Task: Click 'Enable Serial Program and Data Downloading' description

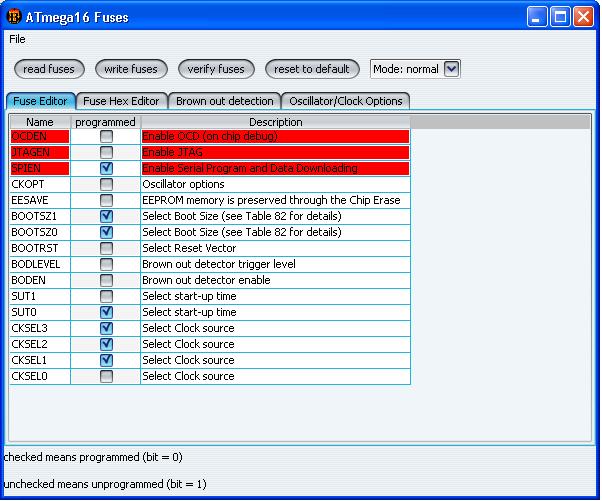Action: click(x=276, y=168)
